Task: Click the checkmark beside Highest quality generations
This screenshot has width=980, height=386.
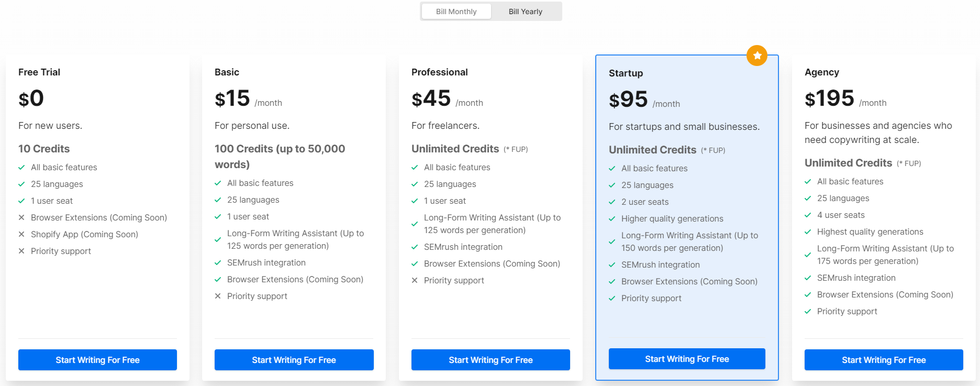Action: (808, 231)
